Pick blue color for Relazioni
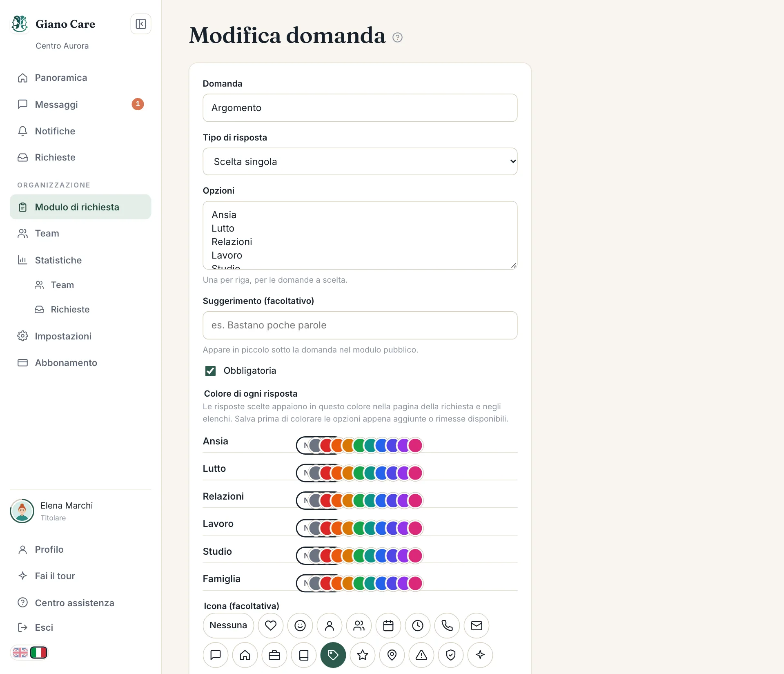 [381, 500]
